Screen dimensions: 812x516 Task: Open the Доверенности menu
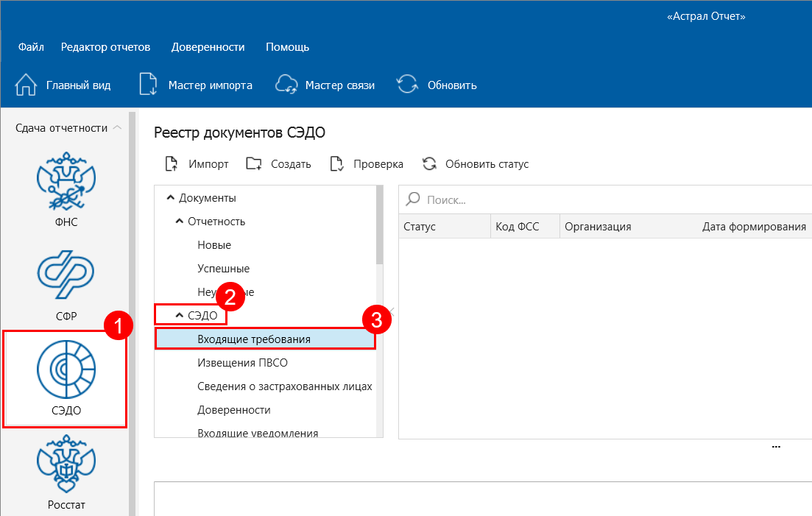(x=208, y=47)
